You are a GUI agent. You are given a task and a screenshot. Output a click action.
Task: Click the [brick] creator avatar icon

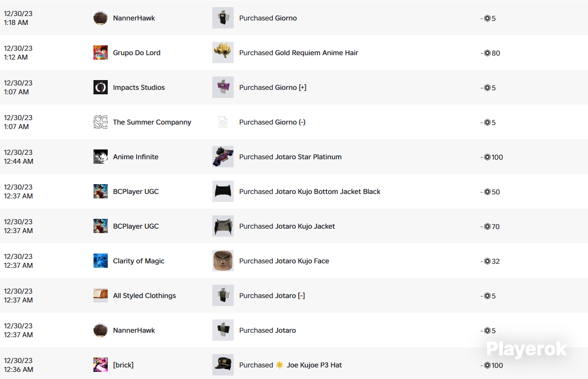coord(101,365)
